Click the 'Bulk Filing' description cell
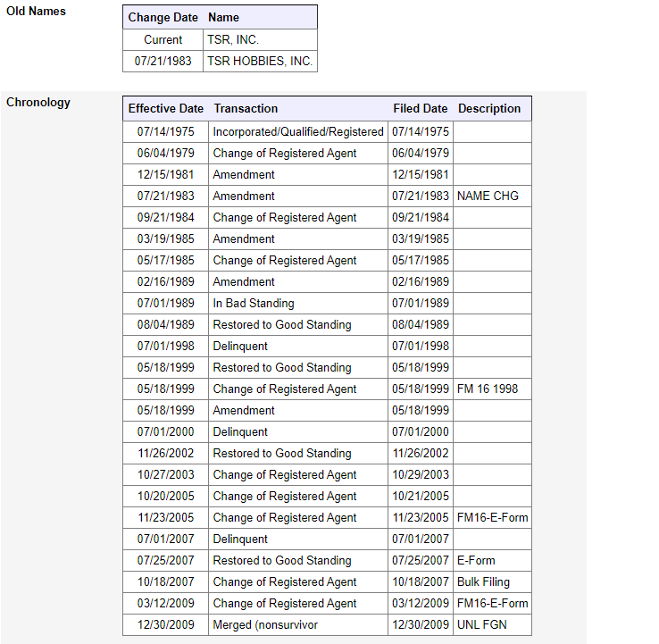Image resolution: width=659 pixels, height=644 pixels. 492,582
